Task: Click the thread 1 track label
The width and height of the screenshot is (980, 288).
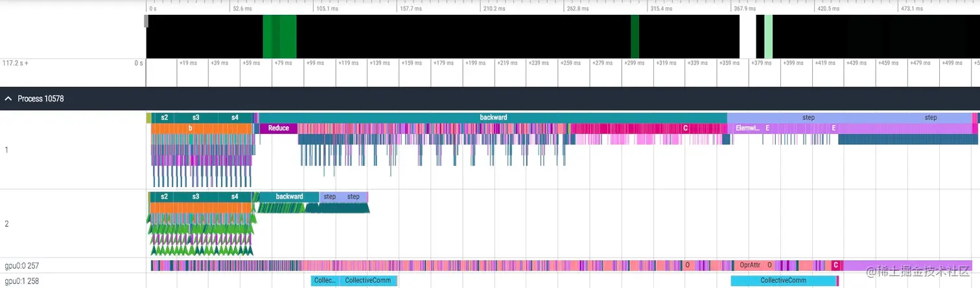Action: tap(7, 150)
